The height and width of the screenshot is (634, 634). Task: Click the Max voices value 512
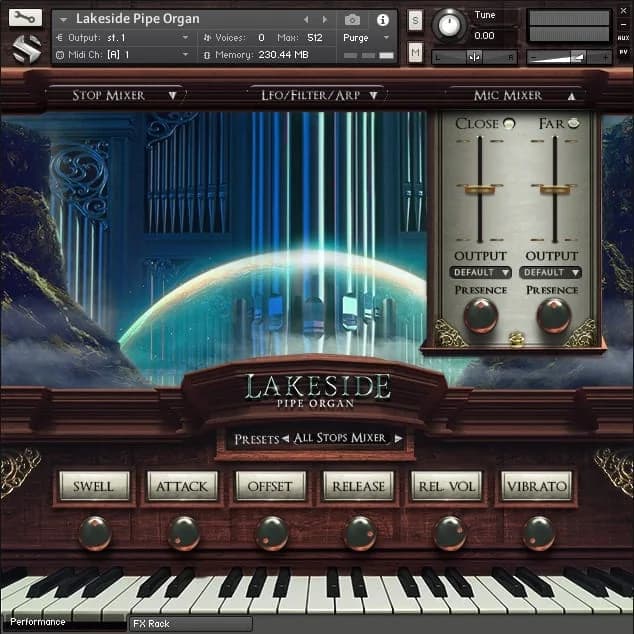pos(315,38)
